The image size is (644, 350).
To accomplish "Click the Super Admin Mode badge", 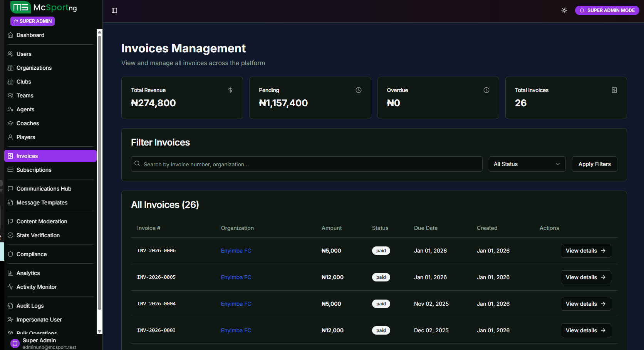I will click(607, 10).
